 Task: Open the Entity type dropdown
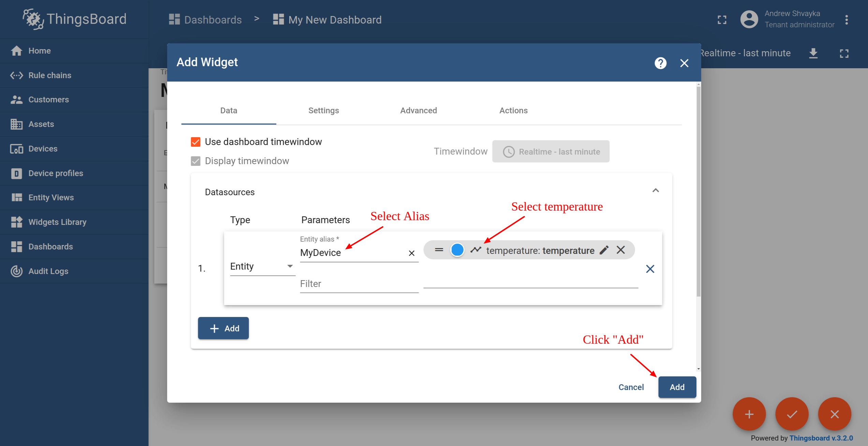[x=261, y=267]
